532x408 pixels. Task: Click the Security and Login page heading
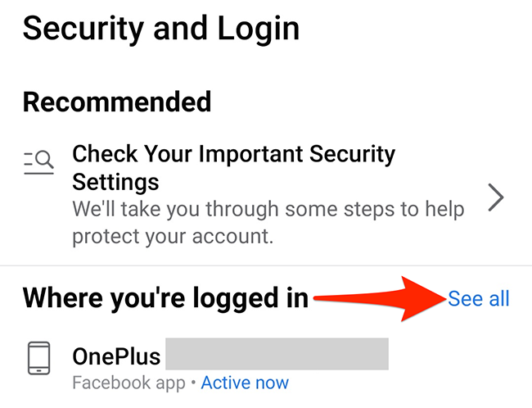pos(160,29)
